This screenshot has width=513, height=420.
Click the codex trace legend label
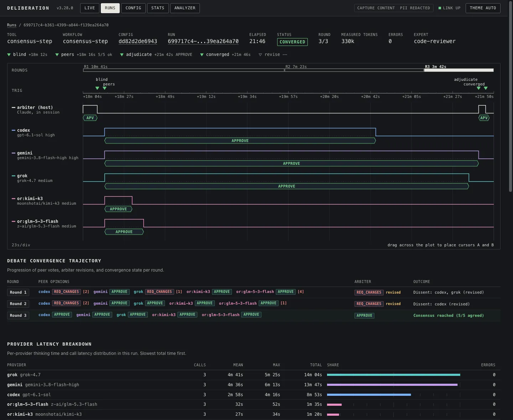pos(24,130)
